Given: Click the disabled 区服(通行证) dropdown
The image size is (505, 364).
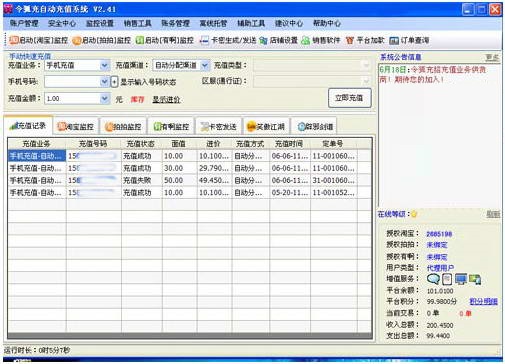Looking at the screenshot, I should point(312,81).
